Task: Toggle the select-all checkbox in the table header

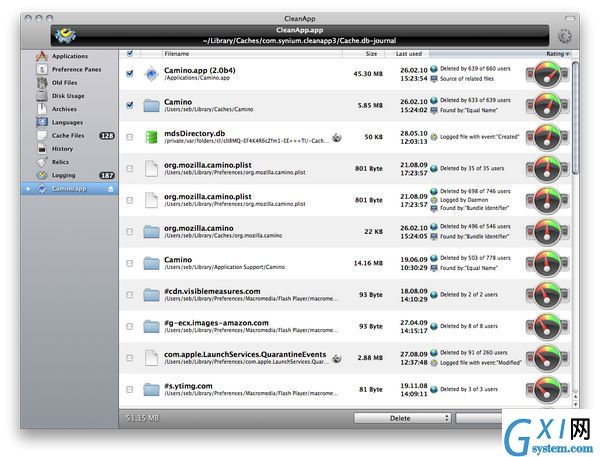Action: pyautogui.click(x=130, y=54)
